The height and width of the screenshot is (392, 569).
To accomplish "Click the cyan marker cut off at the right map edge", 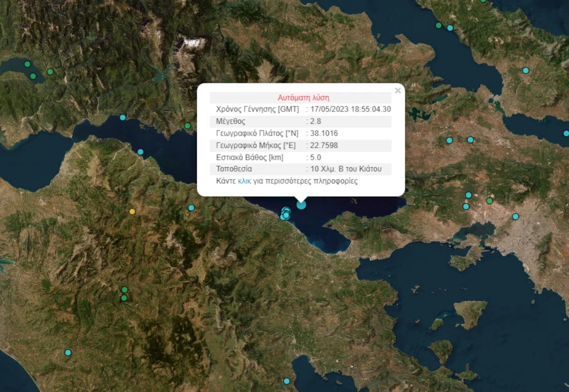I will pos(566,133).
